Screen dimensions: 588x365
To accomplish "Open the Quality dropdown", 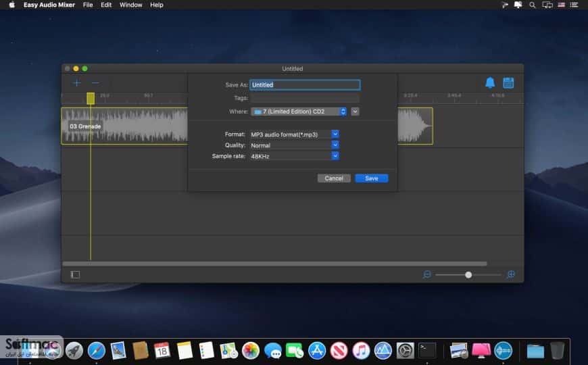I will [x=295, y=145].
